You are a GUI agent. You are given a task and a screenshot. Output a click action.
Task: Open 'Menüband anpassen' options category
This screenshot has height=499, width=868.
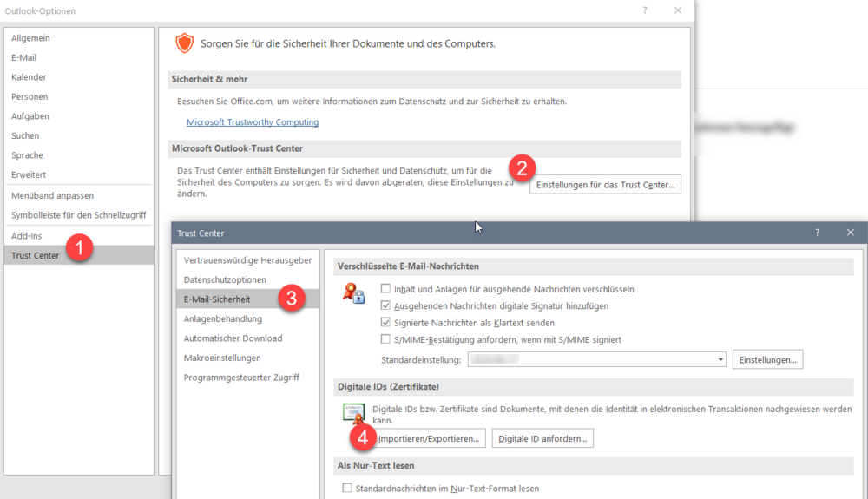[52, 195]
